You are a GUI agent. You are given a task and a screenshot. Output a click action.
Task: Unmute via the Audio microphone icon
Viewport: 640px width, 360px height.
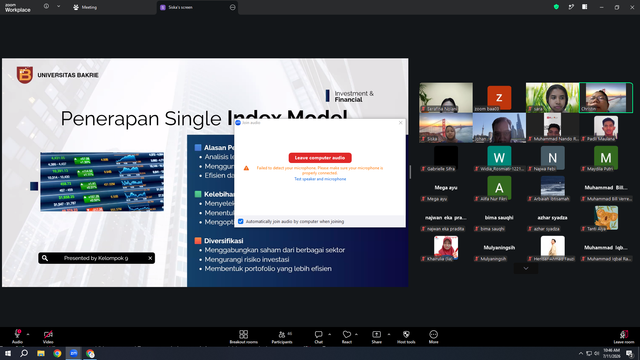[17, 334]
